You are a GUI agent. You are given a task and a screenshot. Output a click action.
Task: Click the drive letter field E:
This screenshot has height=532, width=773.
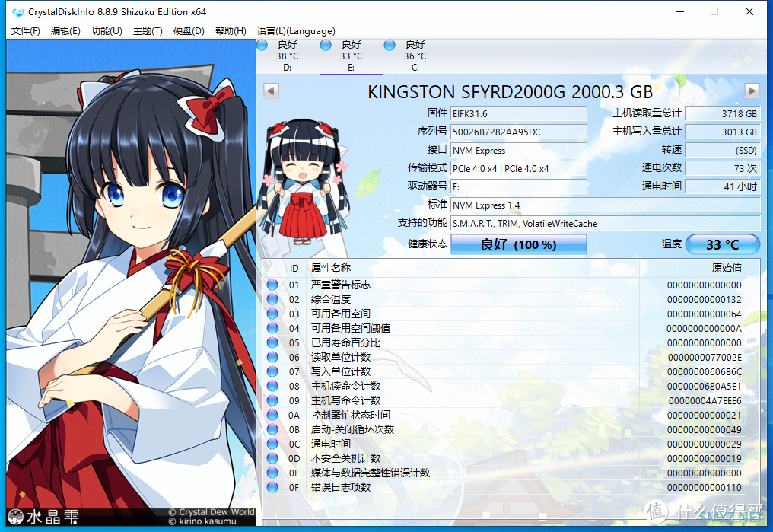519,187
